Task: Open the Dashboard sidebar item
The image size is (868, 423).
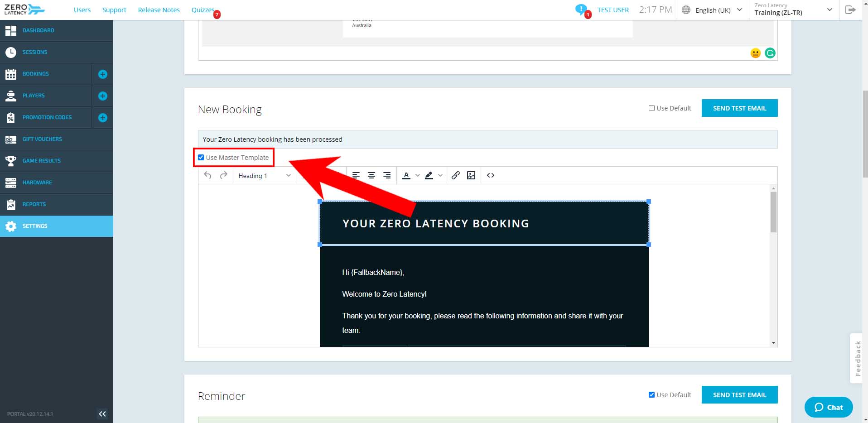Action: 57,30
